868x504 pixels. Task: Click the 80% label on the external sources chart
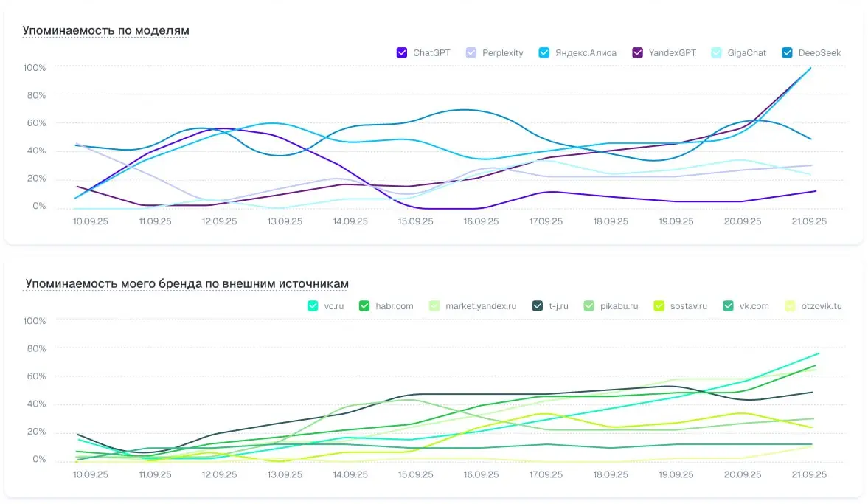tap(37, 348)
